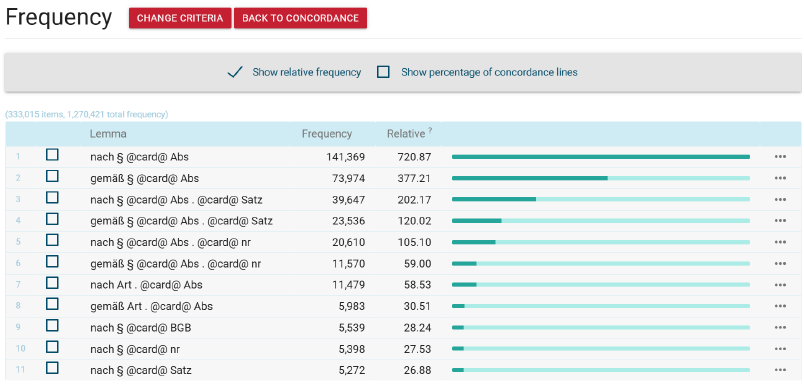Open three-dot menu for 'nach § @card@ Satz'
Screen dimensions: 804x385
pos(780,370)
